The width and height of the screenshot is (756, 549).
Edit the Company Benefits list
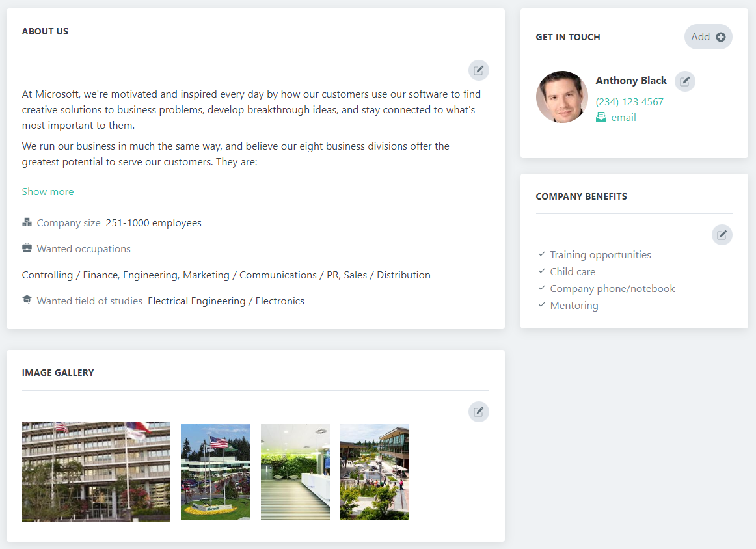pos(722,234)
